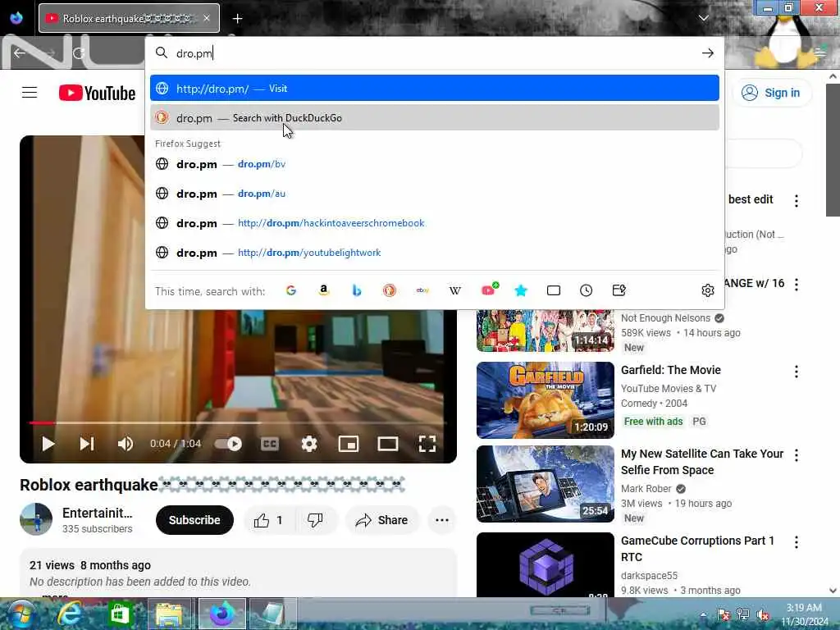
Task: Click the page vertical scrollbar thumb
Action: coord(833,150)
